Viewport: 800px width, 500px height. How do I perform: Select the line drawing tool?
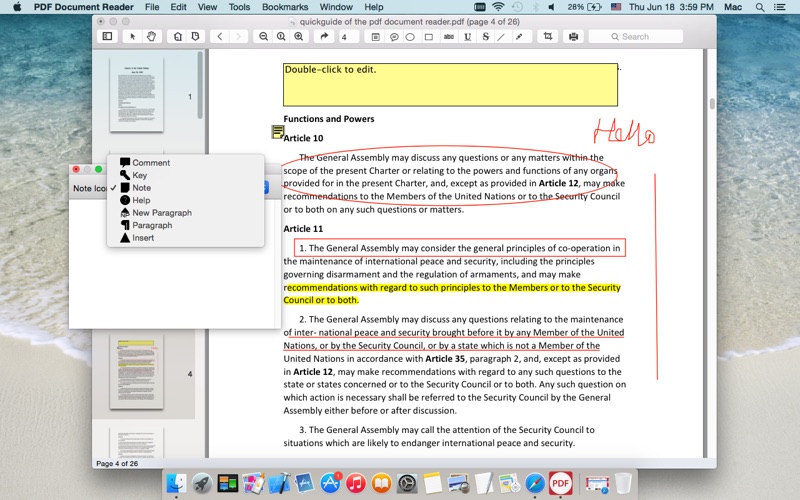(x=502, y=37)
